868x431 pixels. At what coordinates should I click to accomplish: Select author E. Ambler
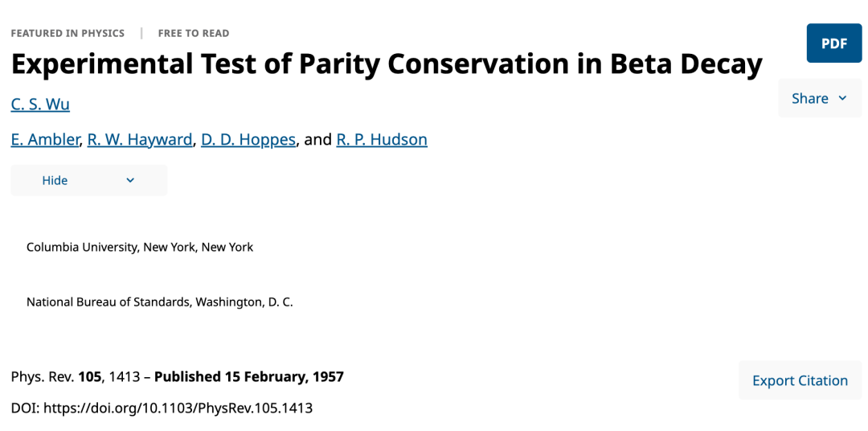[x=46, y=139]
